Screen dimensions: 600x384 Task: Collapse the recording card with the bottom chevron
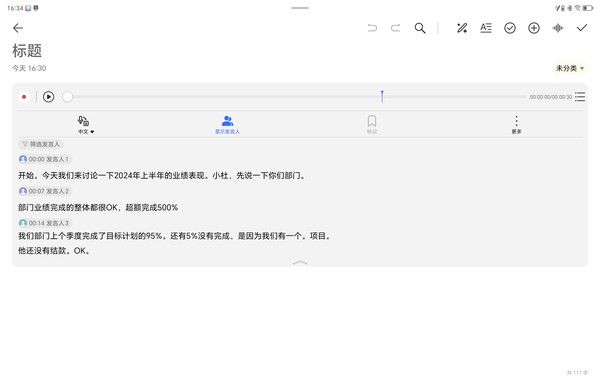pos(300,262)
